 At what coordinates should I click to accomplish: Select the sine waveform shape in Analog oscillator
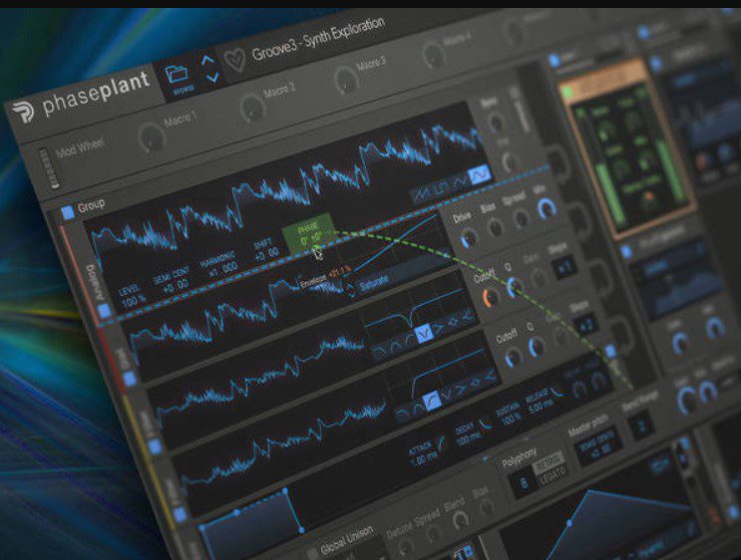point(480,174)
